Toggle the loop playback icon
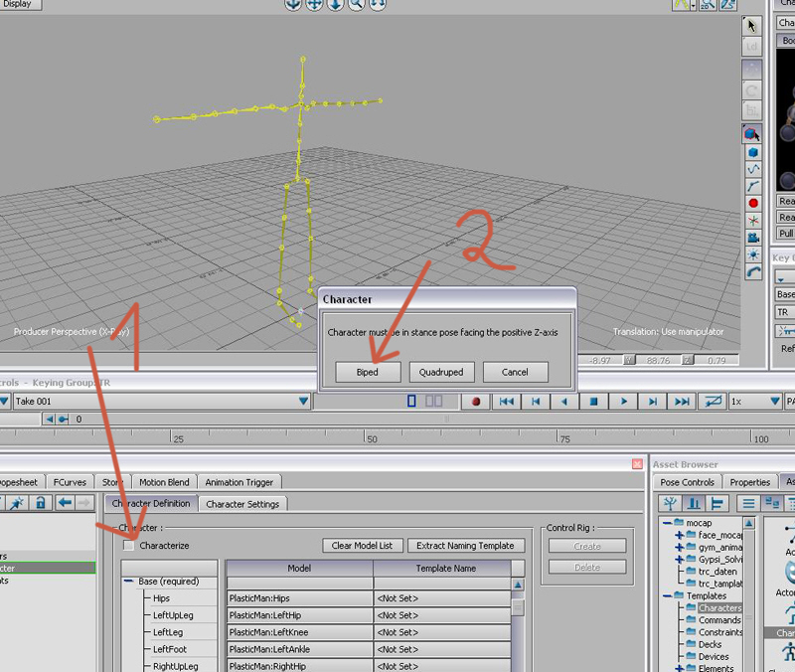 point(712,402)
